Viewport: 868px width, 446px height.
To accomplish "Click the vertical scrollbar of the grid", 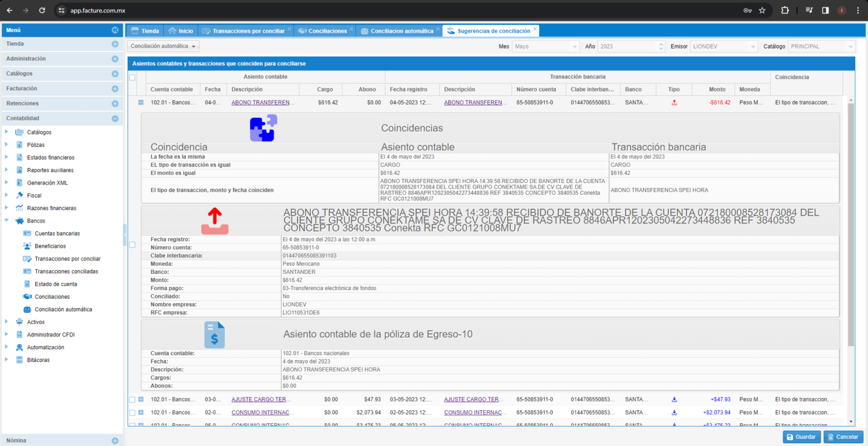I will (x=851, y=226).
